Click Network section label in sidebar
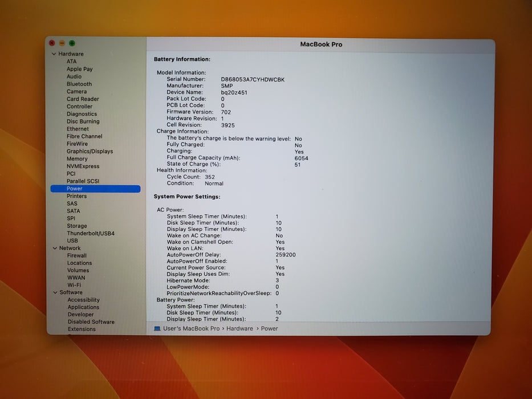Screen dimensions: 532x399 (70, 249)
